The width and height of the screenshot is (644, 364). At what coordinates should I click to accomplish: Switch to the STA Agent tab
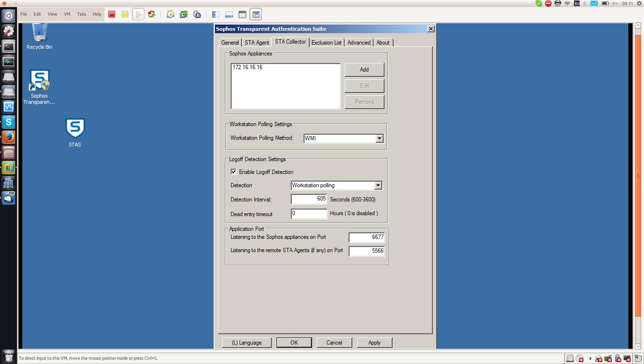point(257,43)
